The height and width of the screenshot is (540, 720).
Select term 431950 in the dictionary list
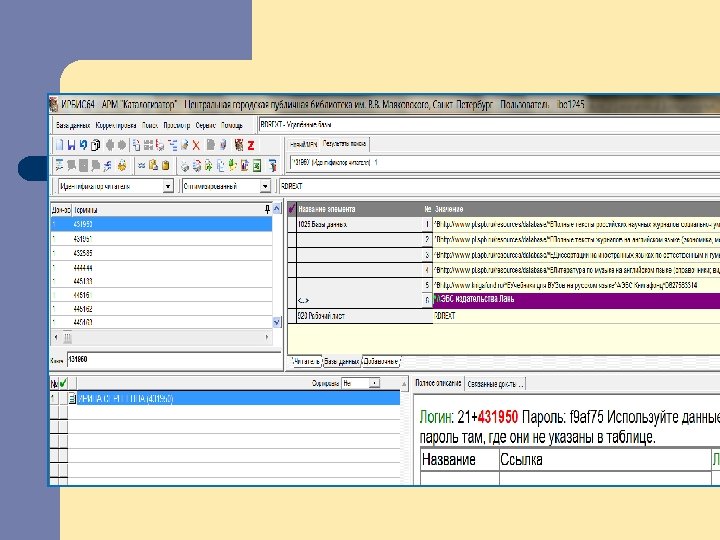click(x=161, y=224)
